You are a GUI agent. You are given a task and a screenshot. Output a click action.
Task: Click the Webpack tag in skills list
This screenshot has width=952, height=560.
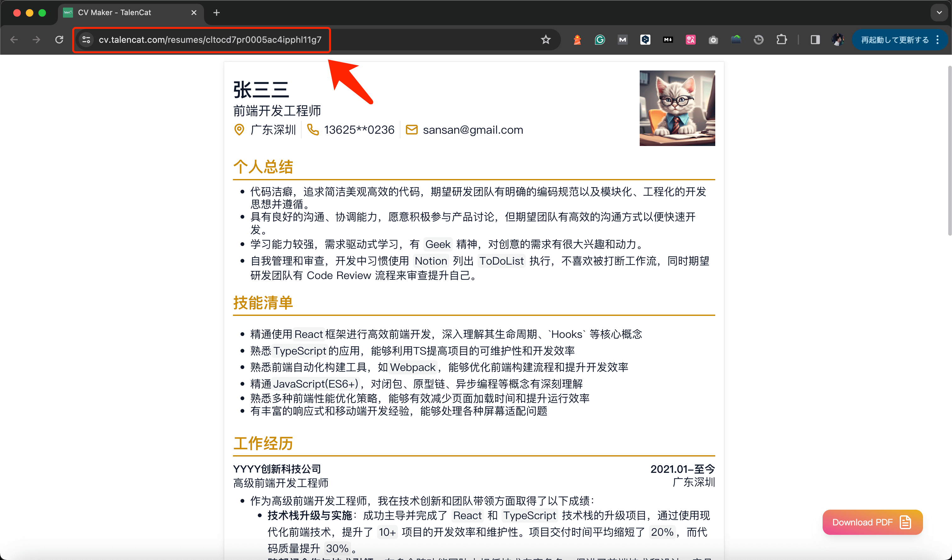tap(412, 367)
